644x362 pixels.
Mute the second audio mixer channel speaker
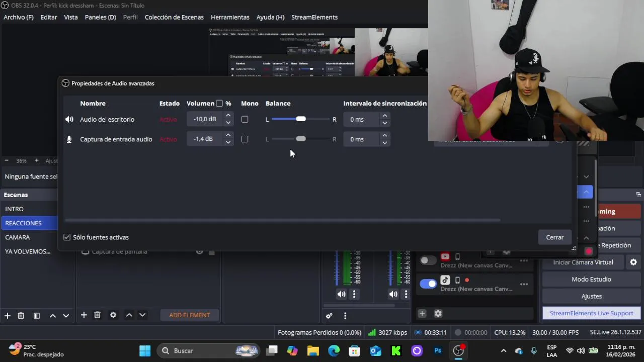click(x=393, y=294)
